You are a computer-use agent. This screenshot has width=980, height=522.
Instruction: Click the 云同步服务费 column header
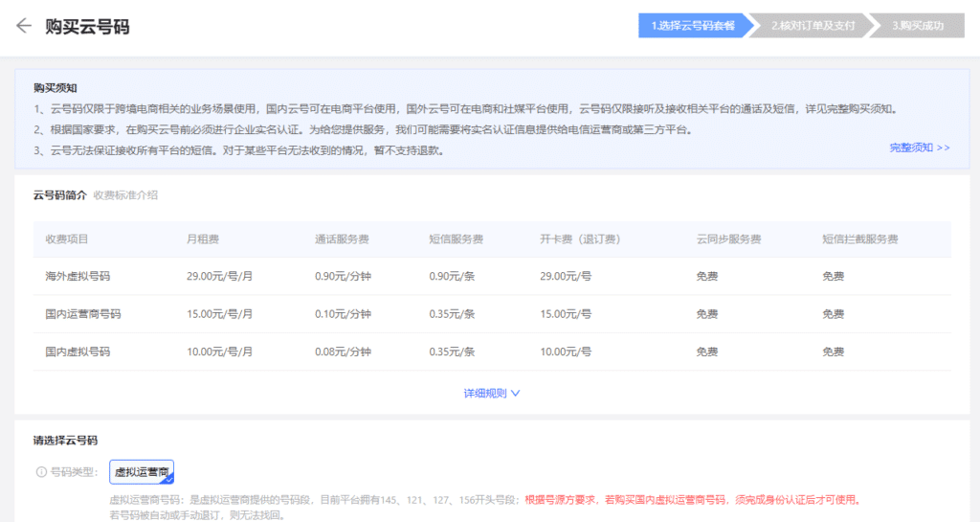728,238
